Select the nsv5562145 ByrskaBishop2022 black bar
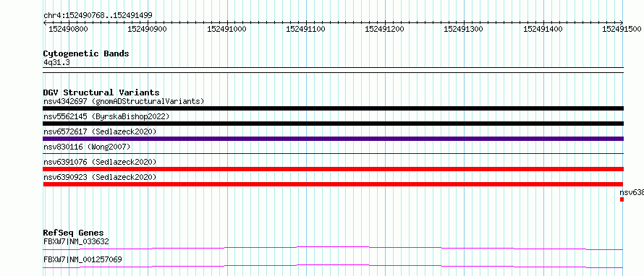This screenshot has height=276, width=644. tap(333, 124)
